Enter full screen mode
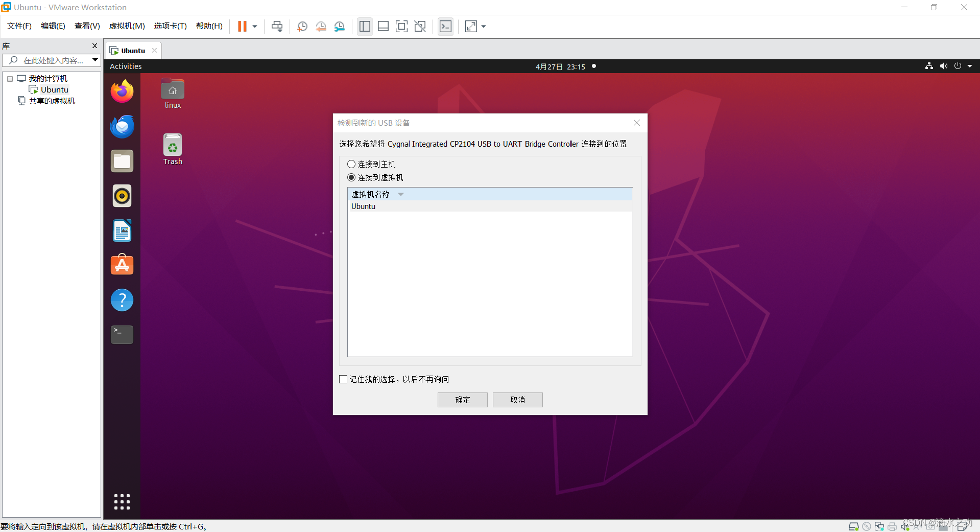The height and width of the screenshot is (532, 980). pos(402,26)
